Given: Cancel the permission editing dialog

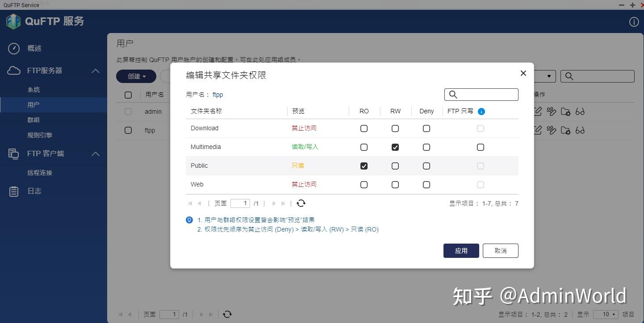Looking at the screenshot, I should click(x=500, y=250).
